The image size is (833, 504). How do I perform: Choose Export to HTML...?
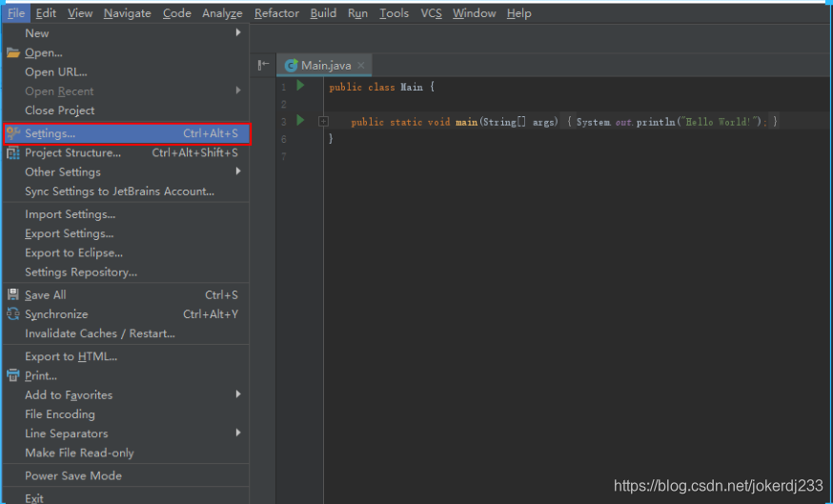126,356
